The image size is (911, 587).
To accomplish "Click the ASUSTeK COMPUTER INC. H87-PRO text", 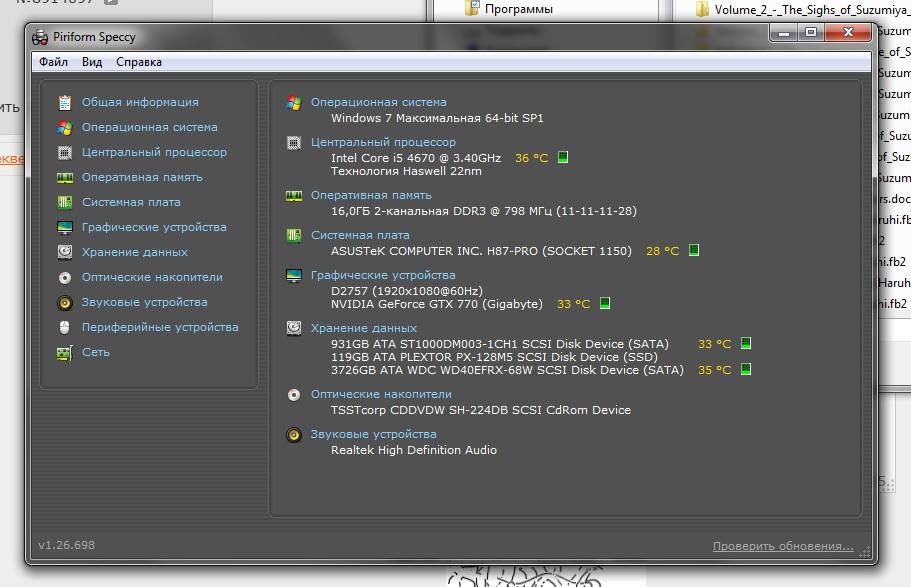I will click(481, 251).
